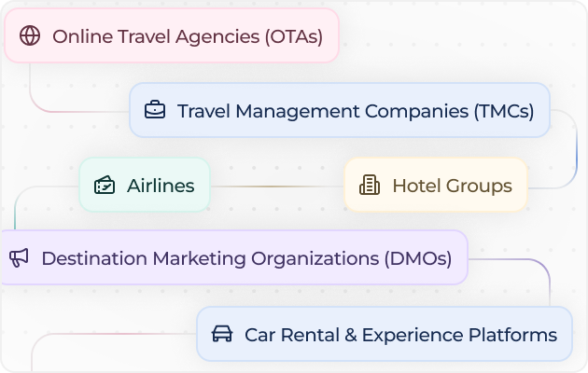Choose the Airlines node text
Viewport: 588px width, 373px height.
pos(161,186)
